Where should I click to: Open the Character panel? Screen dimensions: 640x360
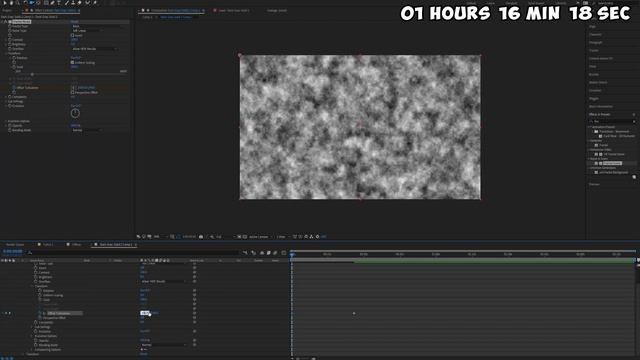pos(595,35)
